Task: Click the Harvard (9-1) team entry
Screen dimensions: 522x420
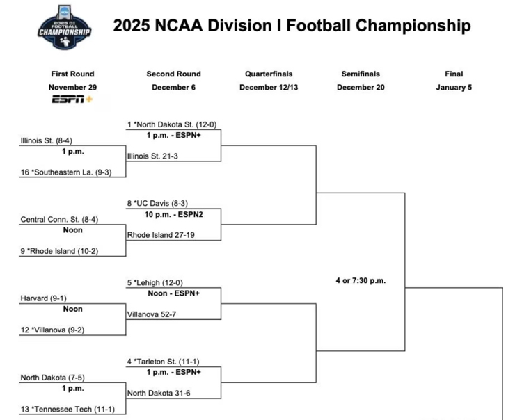Action: [45, 299]
